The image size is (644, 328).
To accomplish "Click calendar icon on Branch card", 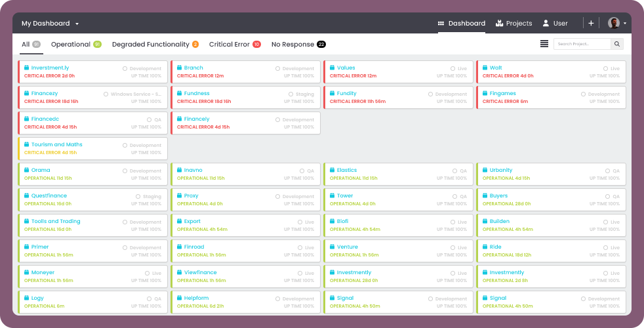I will pyautogui.click(x=180, y=68).
